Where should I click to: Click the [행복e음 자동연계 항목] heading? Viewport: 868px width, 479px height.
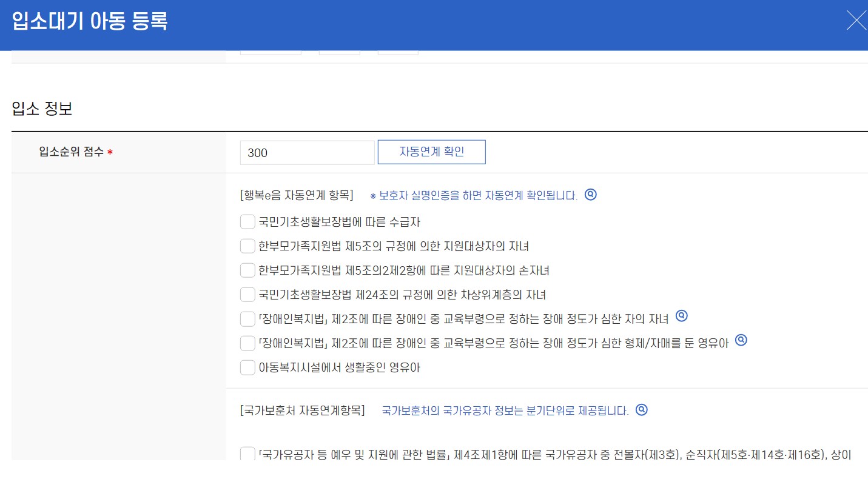coord(297,196)
